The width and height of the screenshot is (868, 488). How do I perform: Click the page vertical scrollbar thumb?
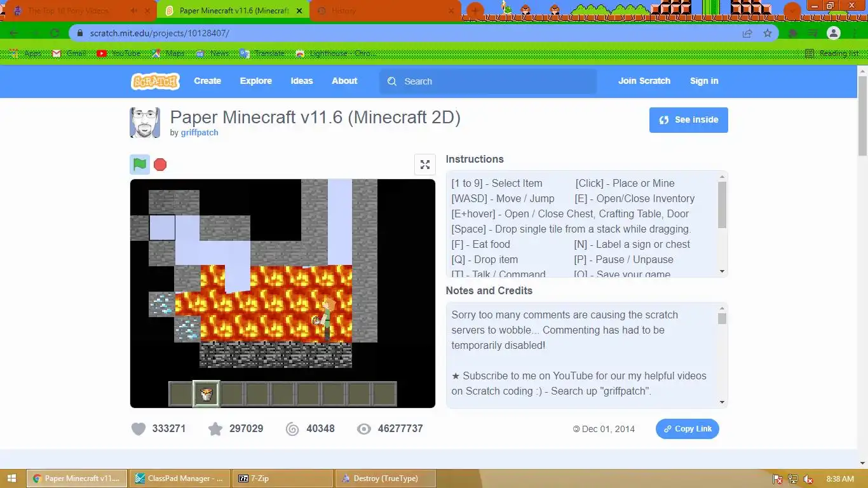(862, 116)
